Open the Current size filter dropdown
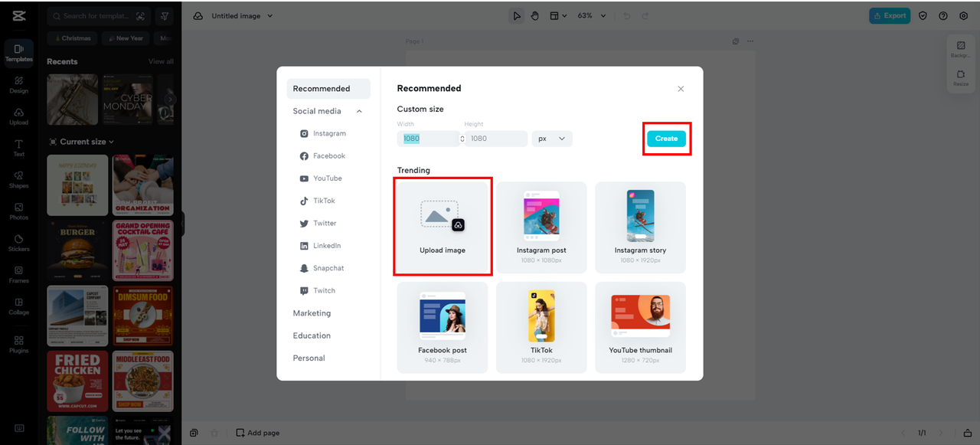 click(82, 142)
